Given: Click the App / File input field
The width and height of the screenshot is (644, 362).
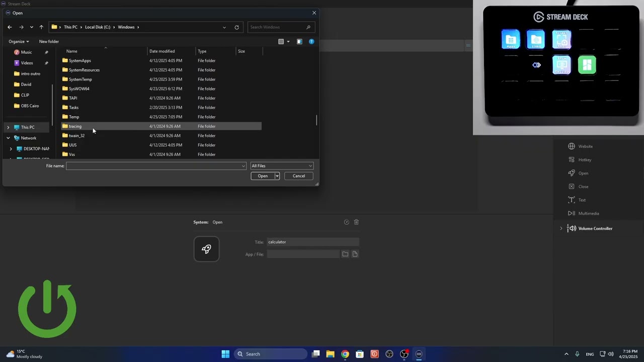Looking at the screenshot, I should pos(303,254).
